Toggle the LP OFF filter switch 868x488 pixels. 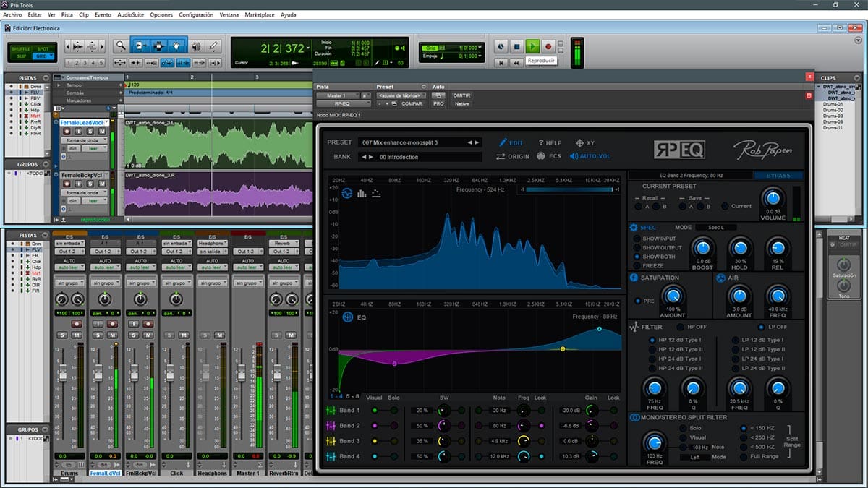coord(761,327)
